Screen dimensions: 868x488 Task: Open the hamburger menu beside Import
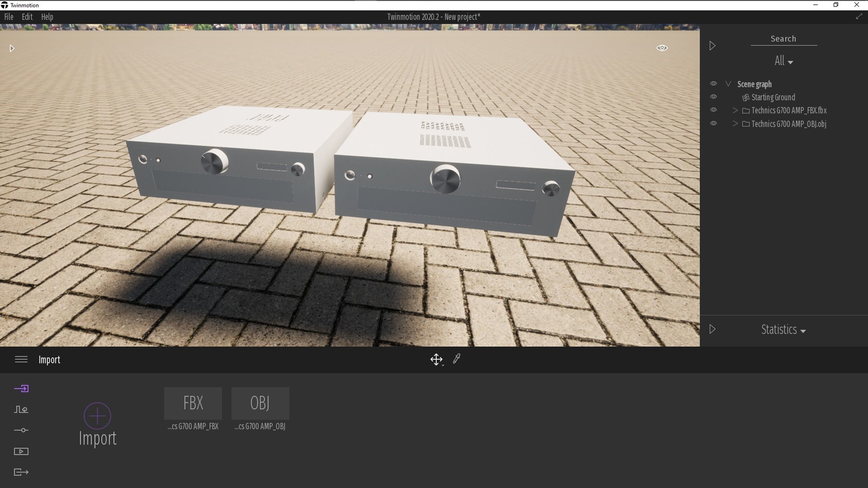(21, 359)
